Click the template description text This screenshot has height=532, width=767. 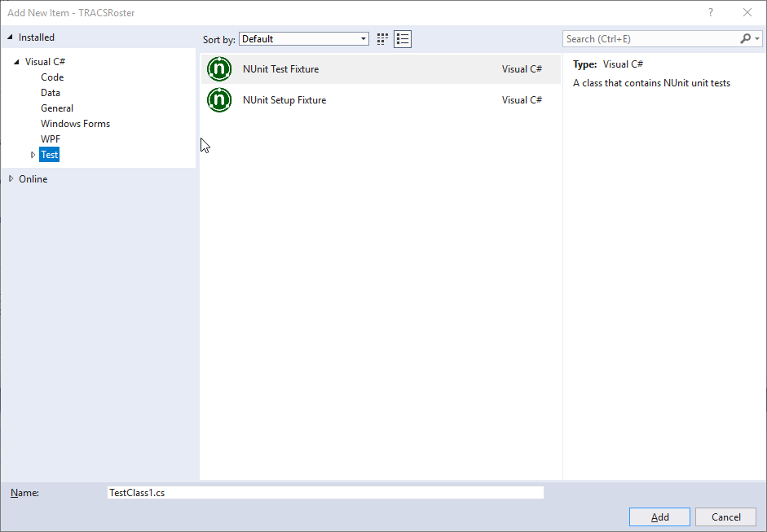point(651,83)
